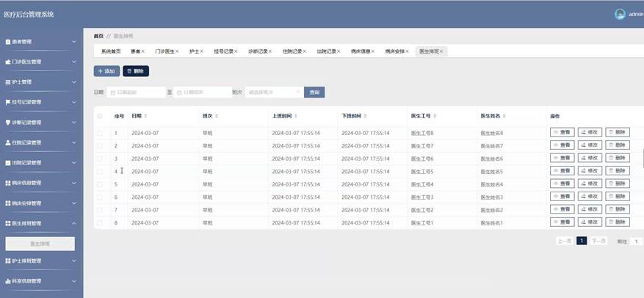Expand 出院记录管理 with its chevron

click(x=74, y=163)
